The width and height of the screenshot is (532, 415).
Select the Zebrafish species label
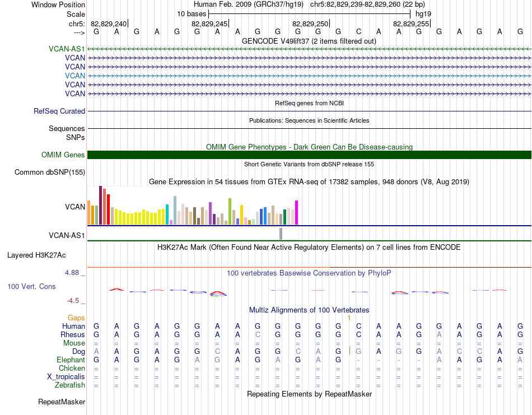tap(70, 385)
